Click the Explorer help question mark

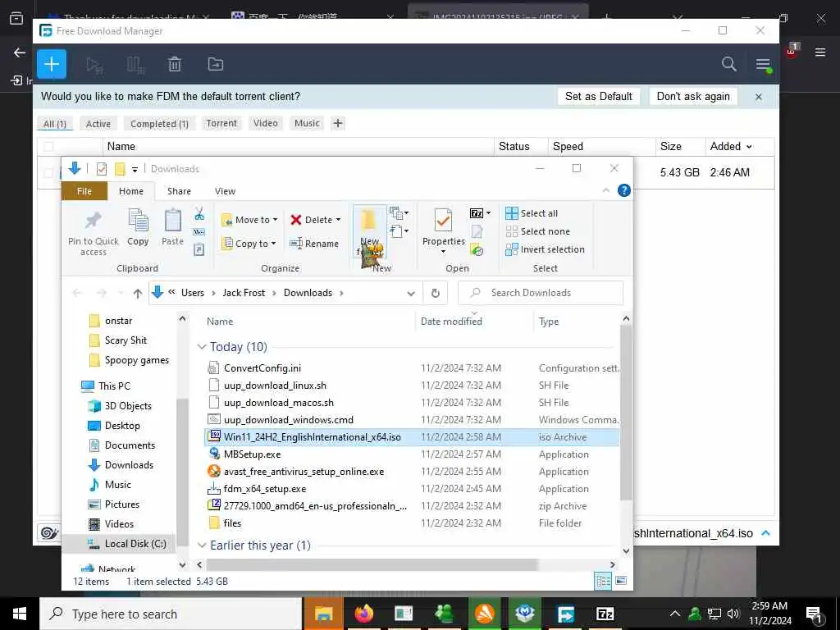624,190
